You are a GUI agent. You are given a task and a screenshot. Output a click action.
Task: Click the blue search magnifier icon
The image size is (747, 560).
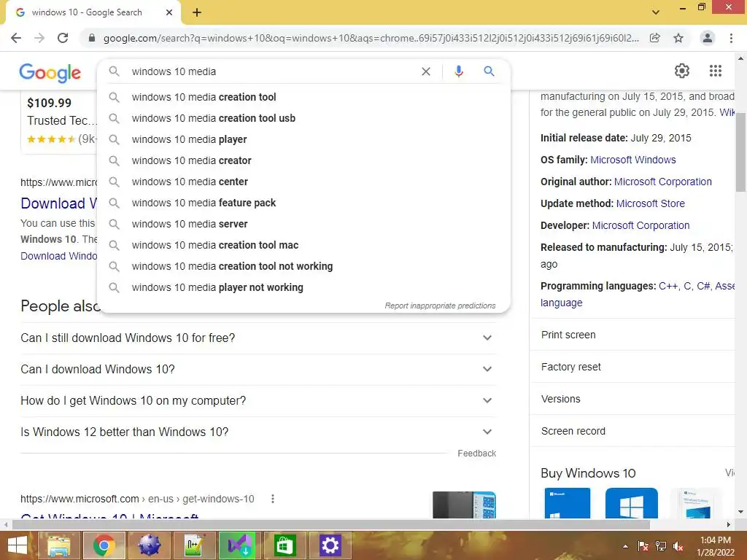click(x=489, y=71)
